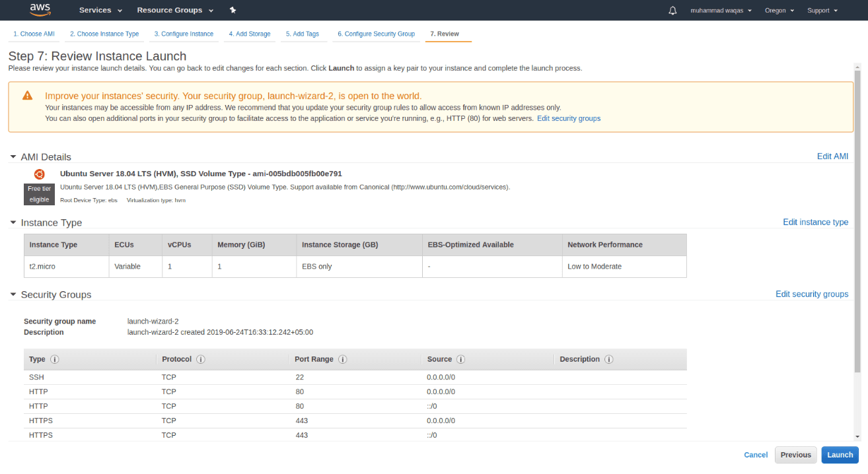Click the Launch button
Image resolution: width=868 pixels, height=474 pixels.
[x=840, y=455]
